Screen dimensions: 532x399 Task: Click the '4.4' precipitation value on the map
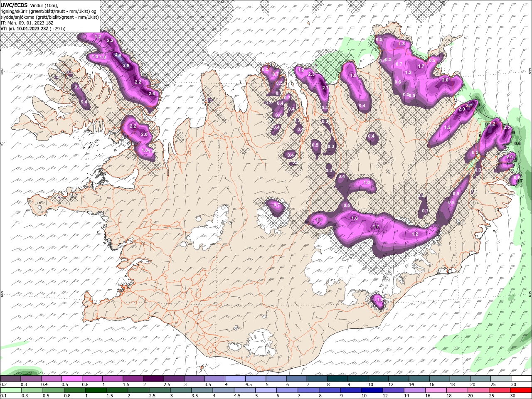[x=118, y=55]
